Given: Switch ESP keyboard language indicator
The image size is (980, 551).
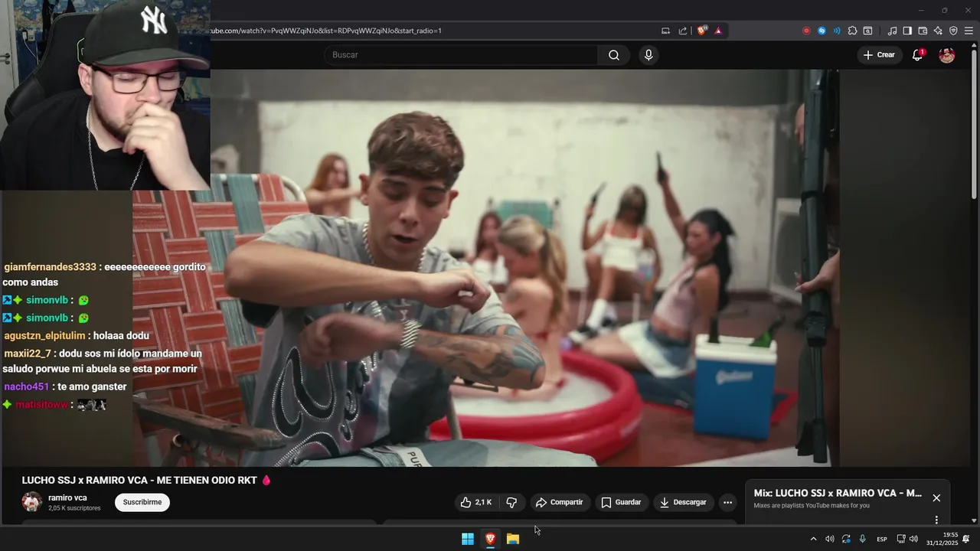Looking at the screenshot, I should click(882, 539).
